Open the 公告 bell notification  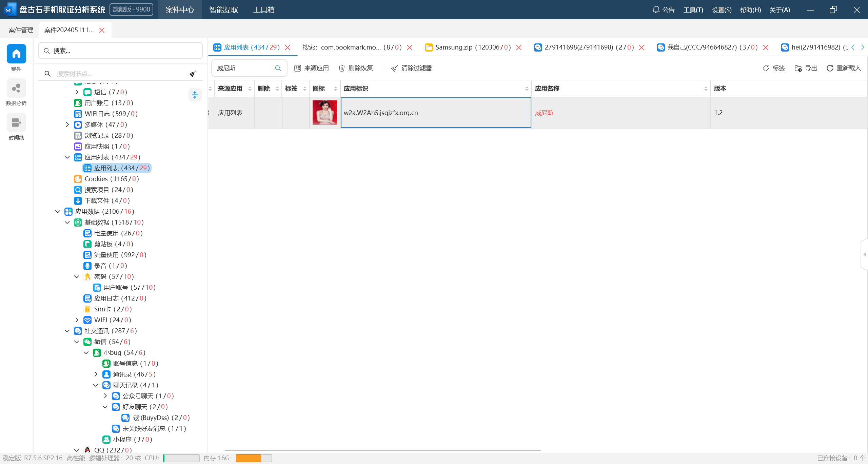point(656,10)
